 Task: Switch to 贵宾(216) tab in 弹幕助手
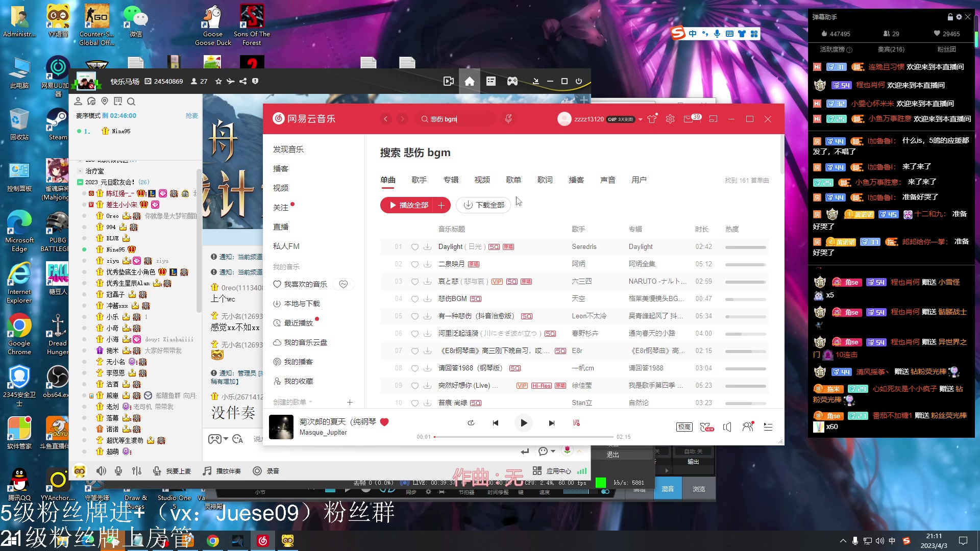point(891,49)
